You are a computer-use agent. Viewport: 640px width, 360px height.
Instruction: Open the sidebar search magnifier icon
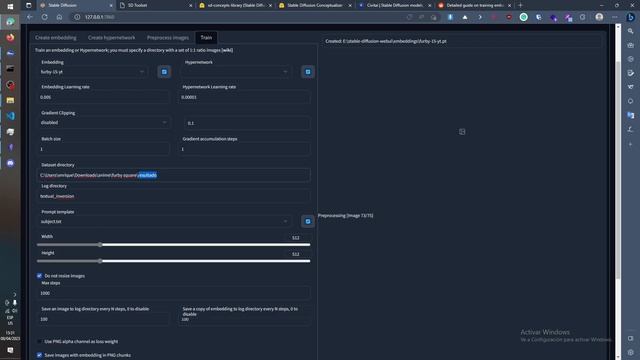pos(631,31)
